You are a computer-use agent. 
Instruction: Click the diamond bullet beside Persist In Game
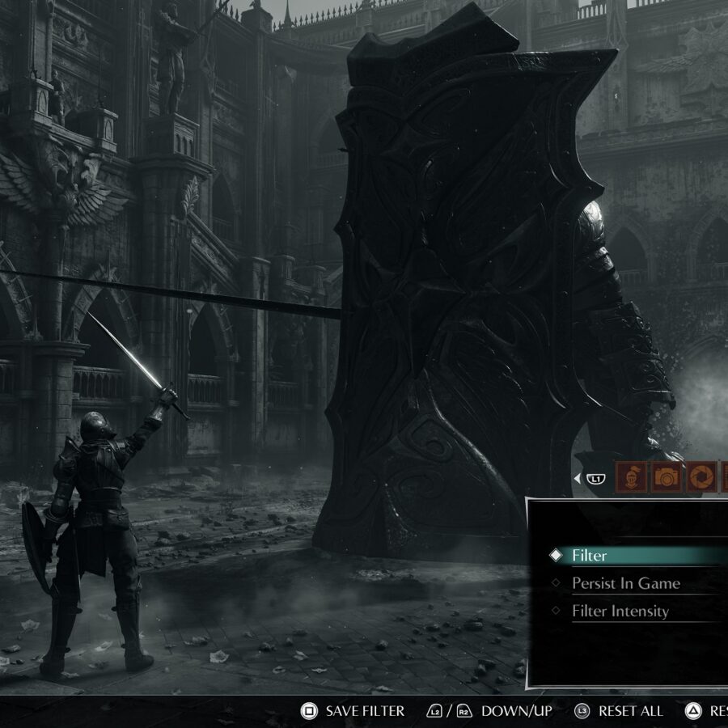tap(556, 582)
